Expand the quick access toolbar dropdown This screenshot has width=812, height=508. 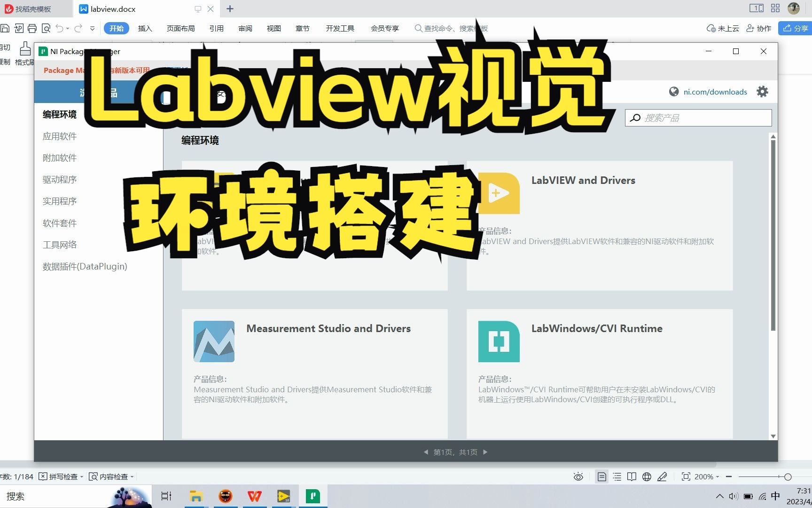(93, 29)
